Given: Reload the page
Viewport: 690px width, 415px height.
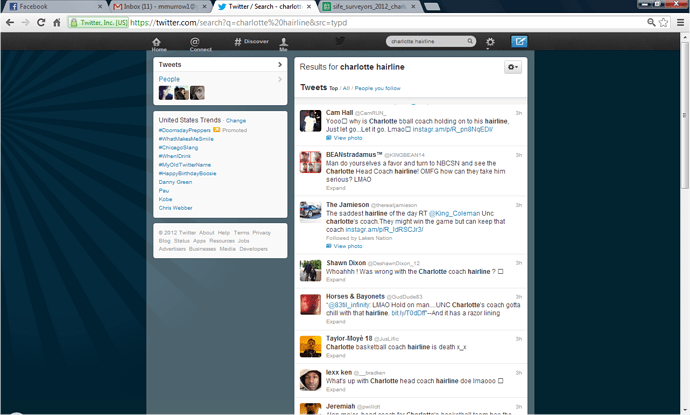Looking at the screenshot, I should pyautogui.click(x=41, y=22).
